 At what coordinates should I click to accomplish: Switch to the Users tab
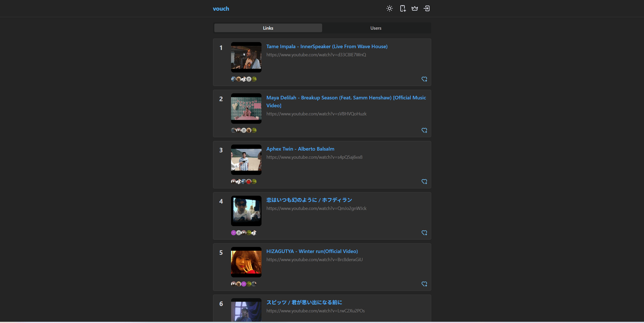click(376, 28)
